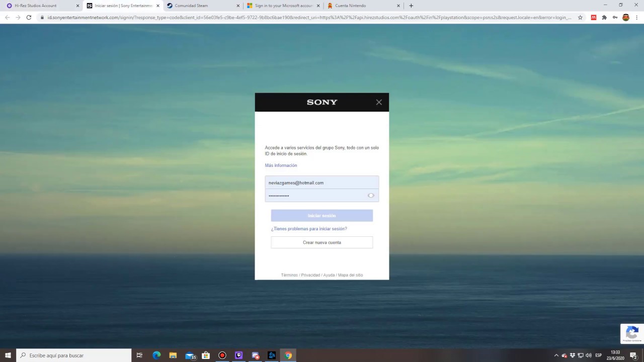Open Twitch from the taskbar
The width and height of the screenshot is (644, 362).
pyautogui.click(x=238, y=355)
